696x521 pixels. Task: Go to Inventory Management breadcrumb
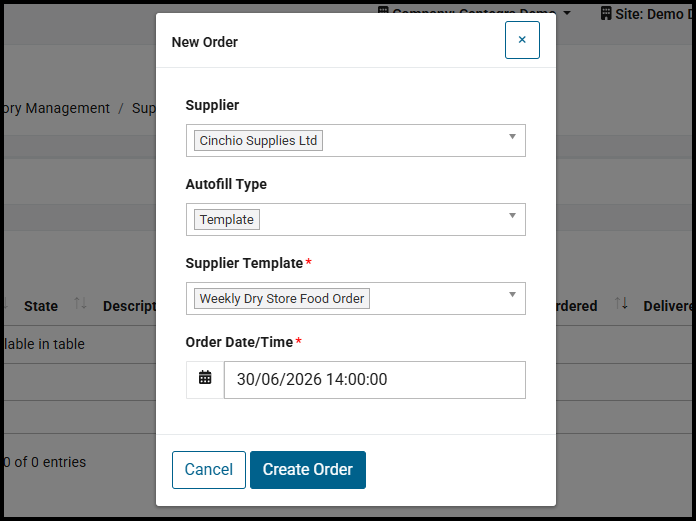pos(57,108)
